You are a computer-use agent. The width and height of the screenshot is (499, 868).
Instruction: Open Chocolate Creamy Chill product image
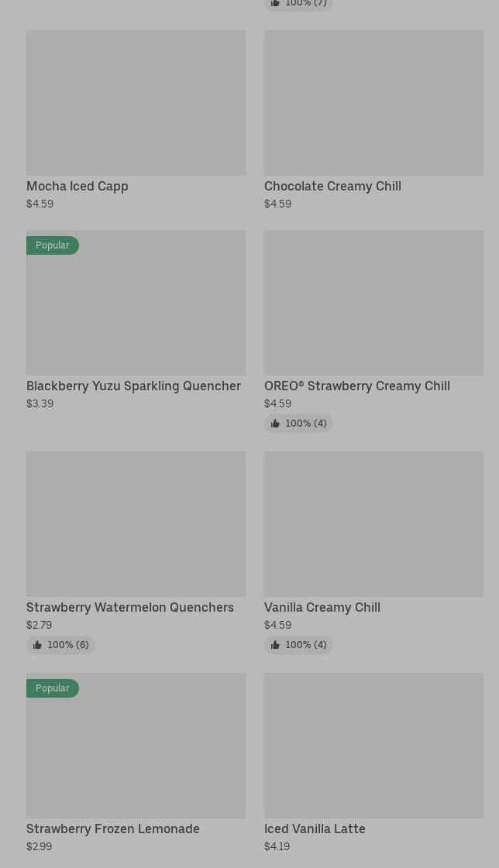click(373, 103)
